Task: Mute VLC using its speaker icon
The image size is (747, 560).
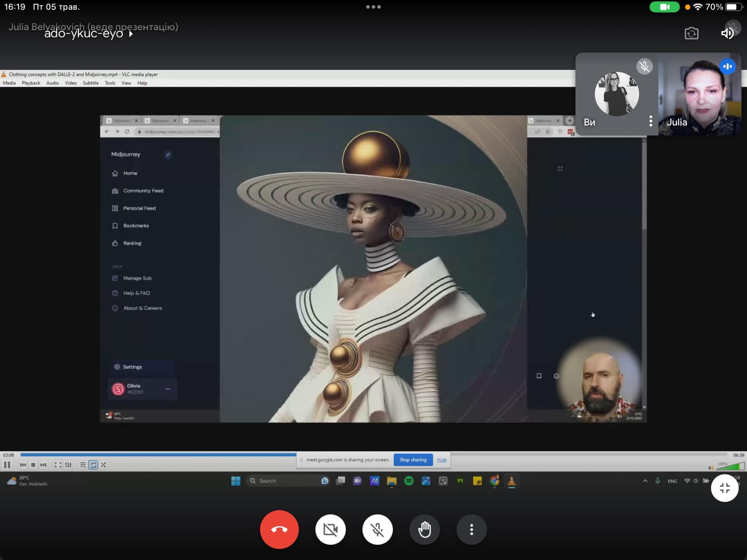Action: (x=711, y=467)
